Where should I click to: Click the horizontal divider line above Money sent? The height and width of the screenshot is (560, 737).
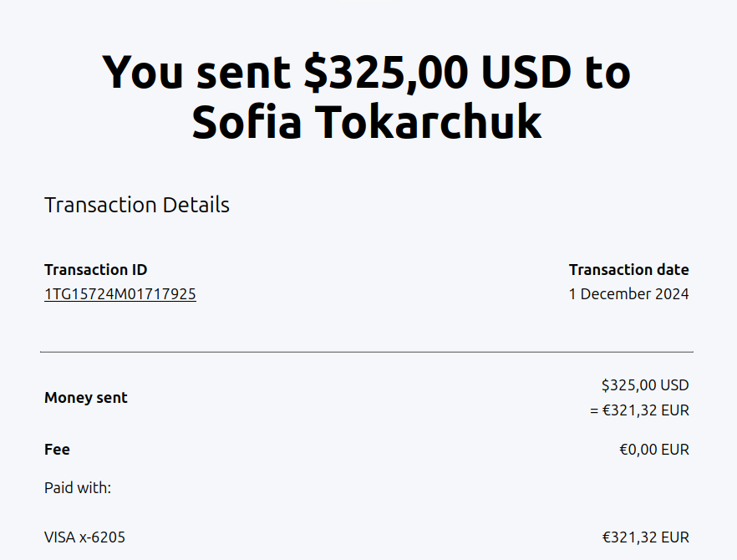pyautogui.click(x=367, y=352)
